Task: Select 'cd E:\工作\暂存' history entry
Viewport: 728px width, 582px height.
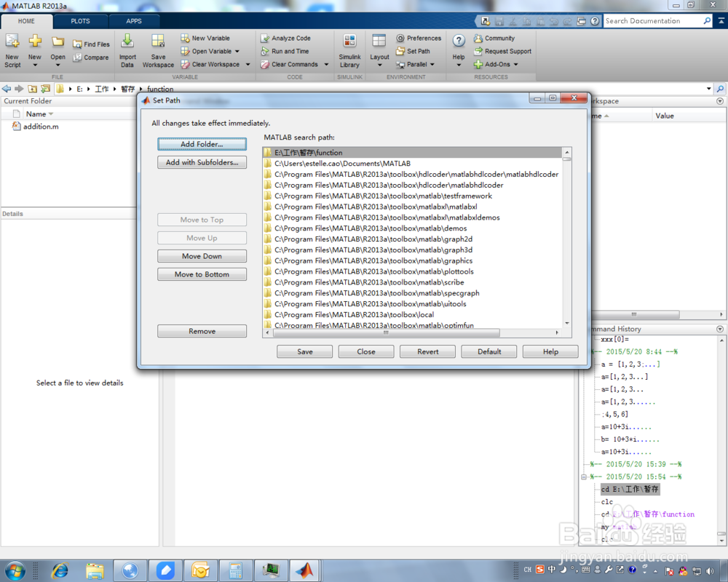Action: 630,489
